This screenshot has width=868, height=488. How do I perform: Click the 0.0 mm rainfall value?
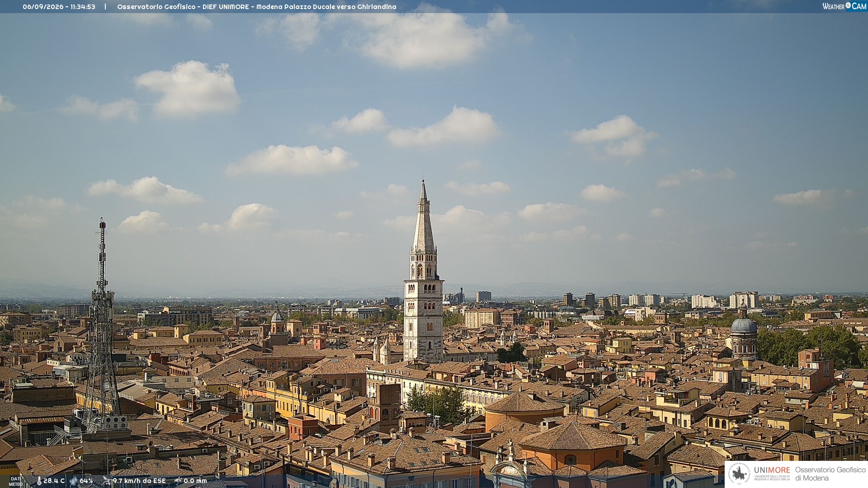coord(195,481)
